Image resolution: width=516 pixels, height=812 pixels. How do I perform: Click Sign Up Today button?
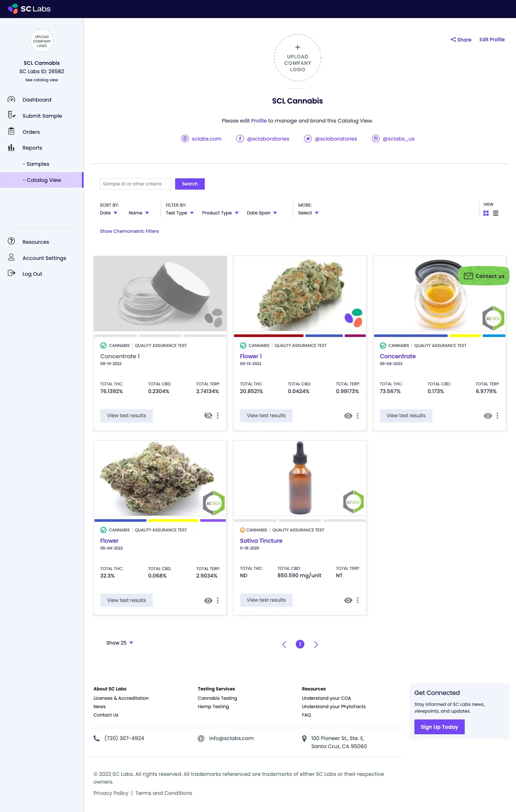[439, 727]
